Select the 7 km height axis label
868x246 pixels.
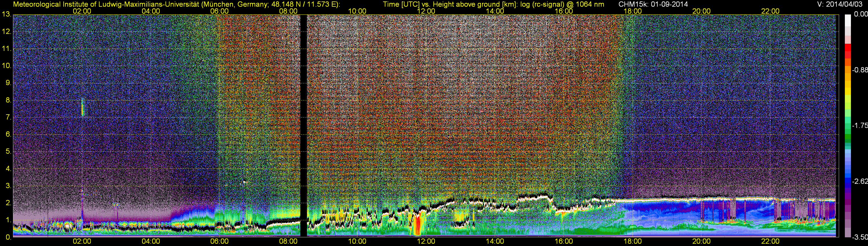(8, 117)
